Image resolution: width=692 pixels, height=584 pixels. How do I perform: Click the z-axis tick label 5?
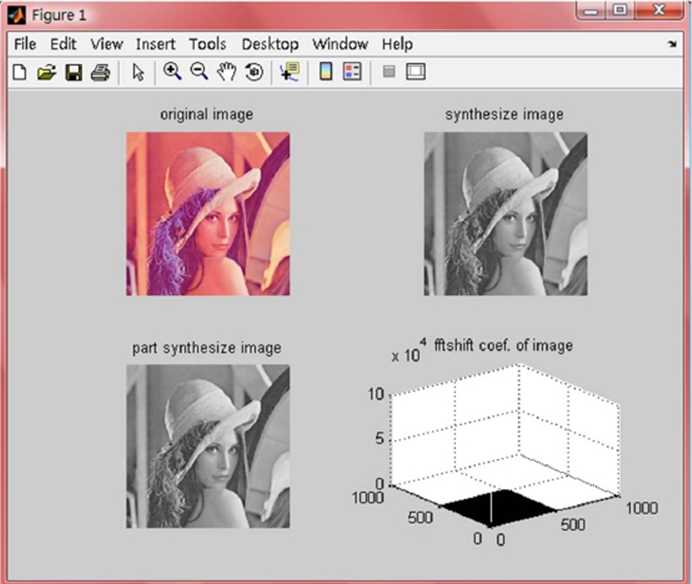point(380,438)
